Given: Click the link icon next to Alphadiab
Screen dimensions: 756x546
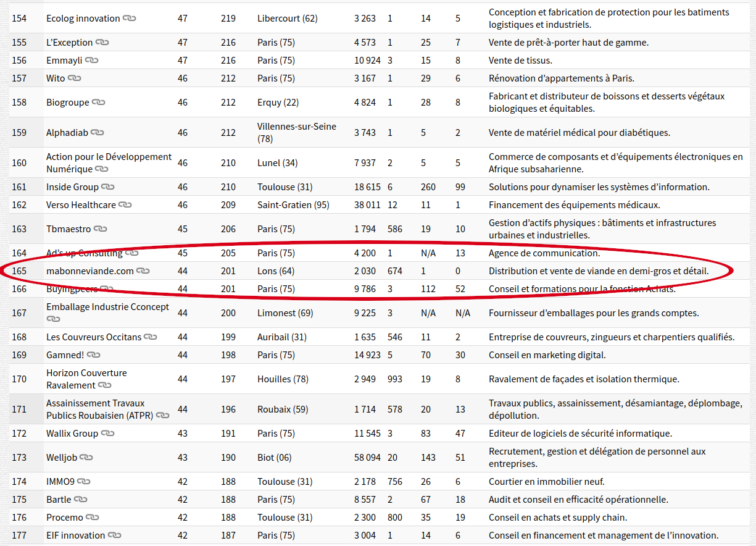Looking at the screenshot, I should [x=98, y=133].
